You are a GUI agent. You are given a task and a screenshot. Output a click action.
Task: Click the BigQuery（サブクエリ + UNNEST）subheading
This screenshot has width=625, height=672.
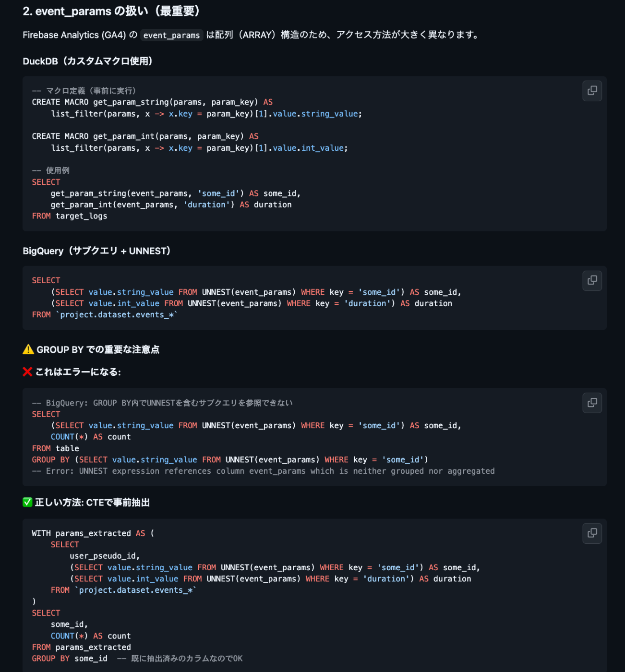pos(96,251)
